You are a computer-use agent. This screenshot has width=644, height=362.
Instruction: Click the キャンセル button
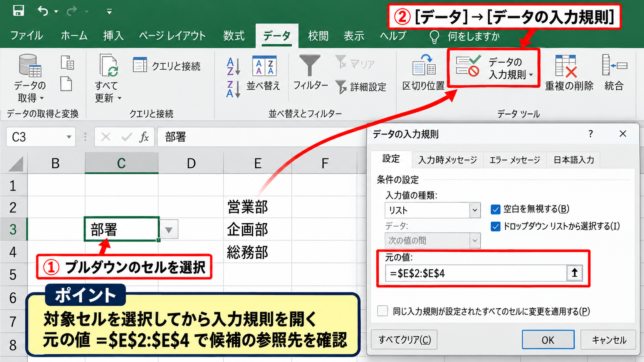pos(609,340)
